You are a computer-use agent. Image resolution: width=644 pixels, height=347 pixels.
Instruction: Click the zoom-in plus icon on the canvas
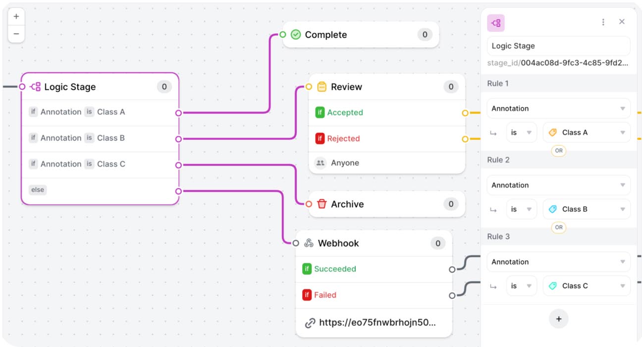(x=16, y=16)
